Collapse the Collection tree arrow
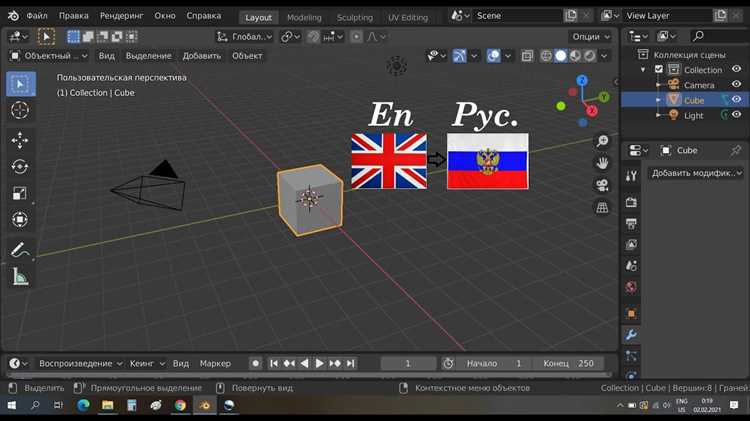 tap(643, 70)
